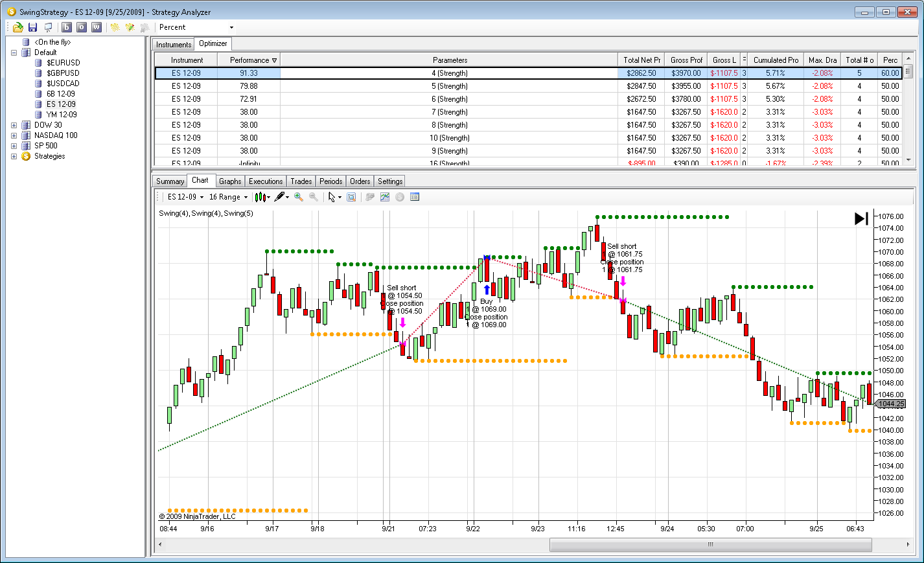Click the chart horizontal scrollbar thumb
924x563 pixels.
(710, 544)
